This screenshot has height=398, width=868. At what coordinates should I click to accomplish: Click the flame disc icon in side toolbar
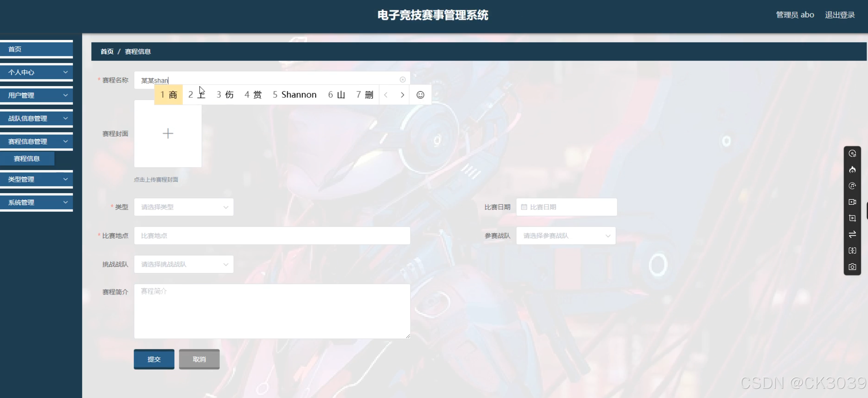[x=852, y=170]
